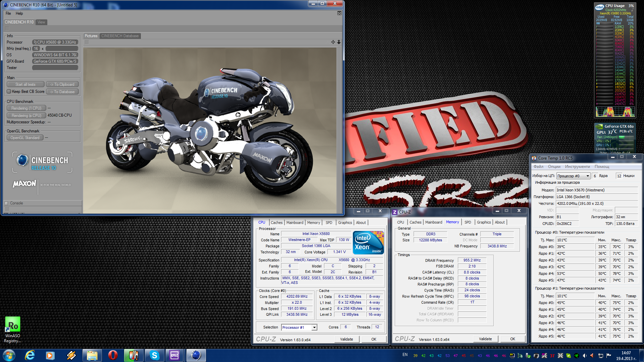Screen dimensions: 644x362
Task: Click the CPU-Z title bar Z icon
Action: 395,212
